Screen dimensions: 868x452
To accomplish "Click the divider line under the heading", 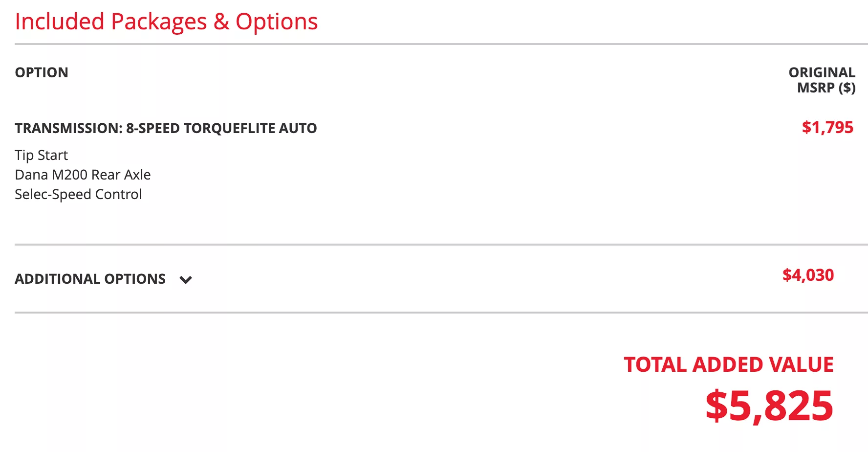I will [441, 44].
